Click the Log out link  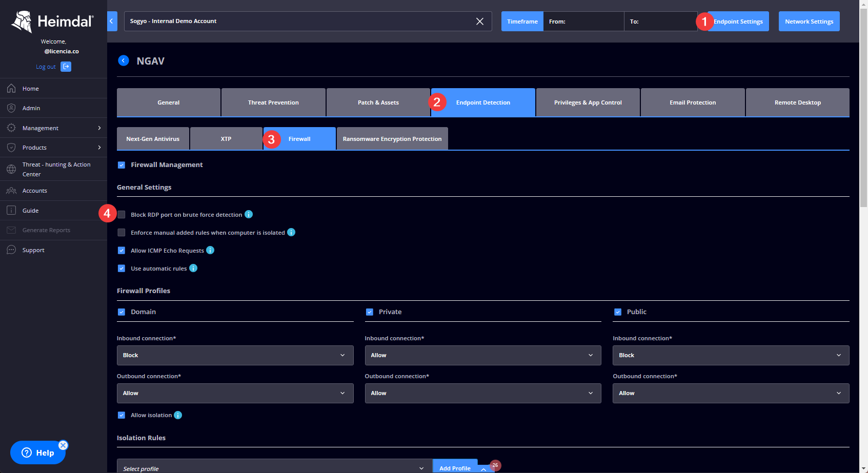tap(46, 67)
